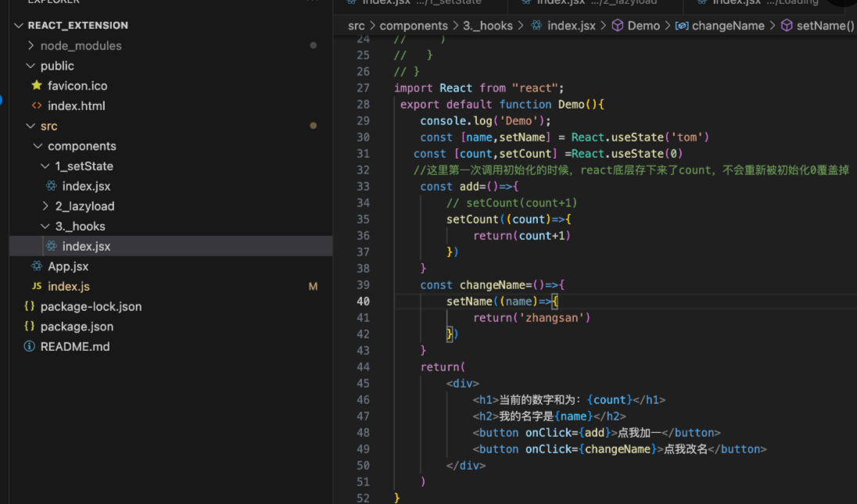Click the components breadcrumb segment
Image resolution: width=857 pixels, height=504 pixels.
(414, 26)
